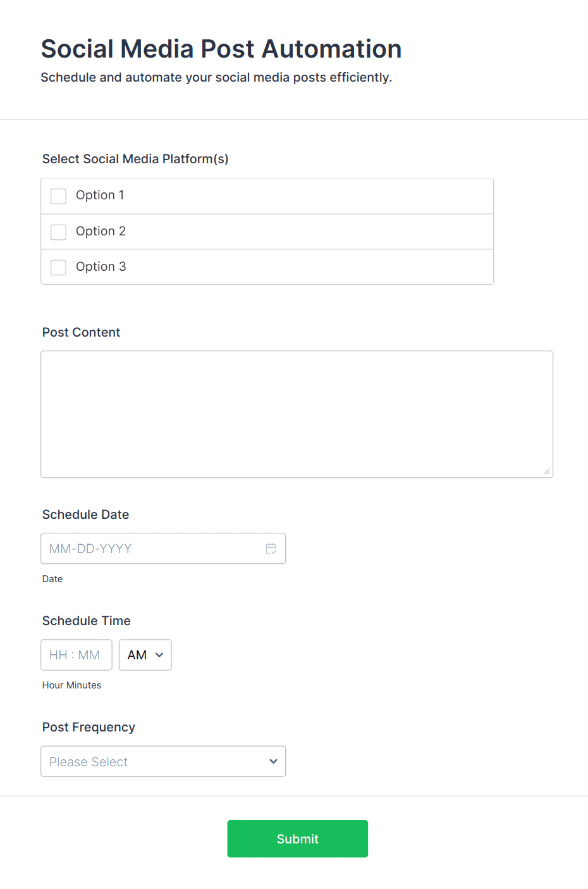The width and height of the screenshot is (588, 889).
Task: Open the calendar date picker icon
Action: click(271, 549)
